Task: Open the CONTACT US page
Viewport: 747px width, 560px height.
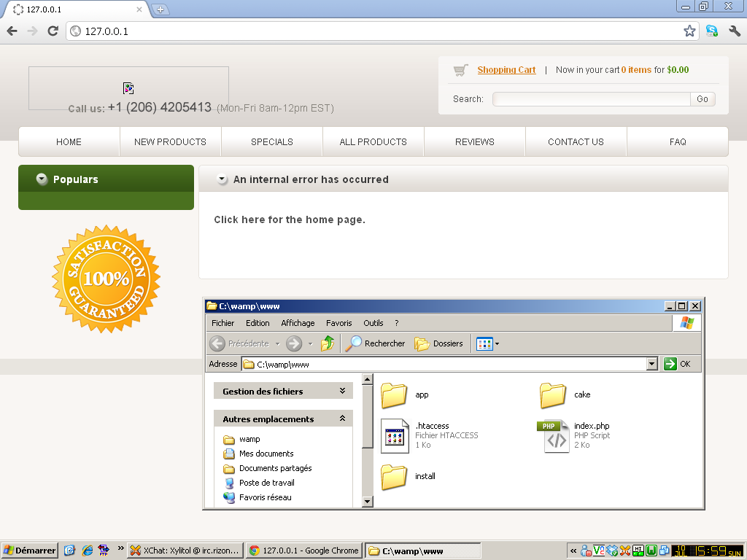Action: pos(576,142)
